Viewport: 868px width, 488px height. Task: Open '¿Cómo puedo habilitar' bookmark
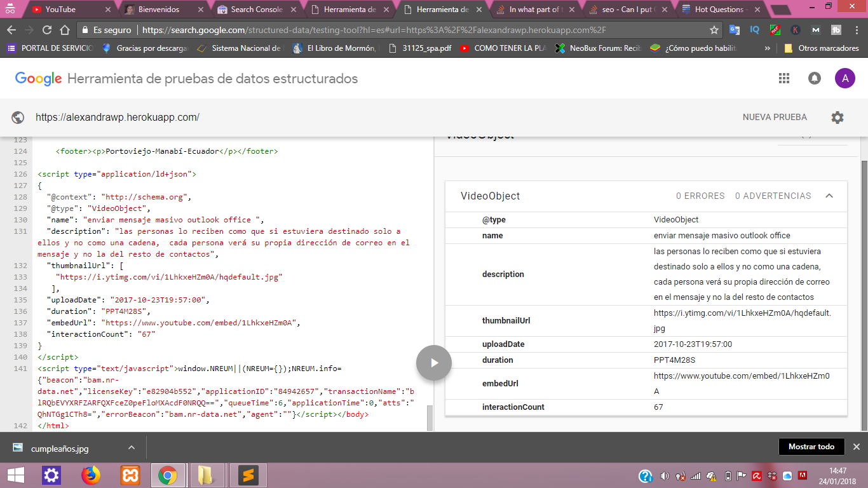(x=694, y=48)
